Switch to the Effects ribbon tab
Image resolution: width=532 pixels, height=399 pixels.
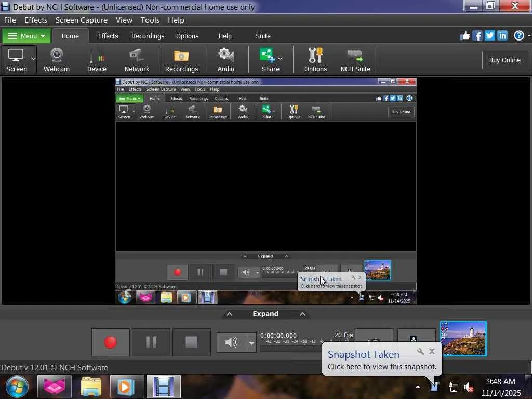point(108,36)
